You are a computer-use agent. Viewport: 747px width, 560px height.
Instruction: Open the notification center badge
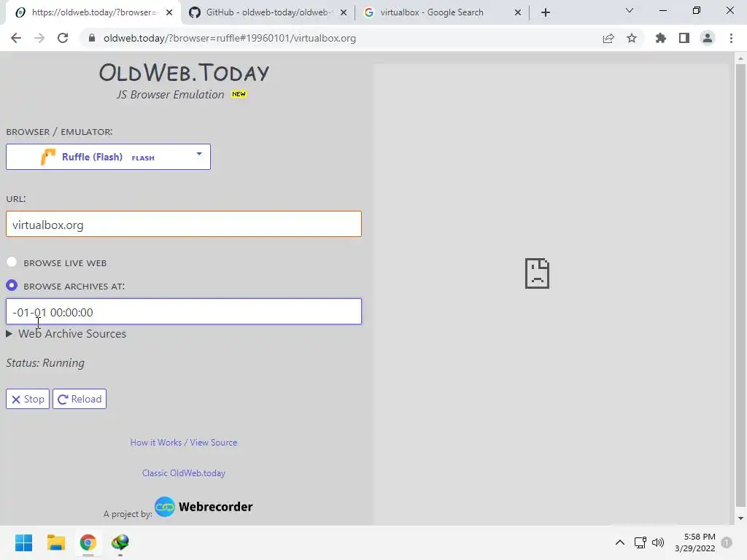[727, 542]
